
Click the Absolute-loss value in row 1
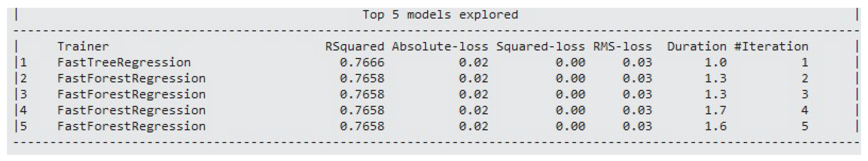(x=473, y=63)
